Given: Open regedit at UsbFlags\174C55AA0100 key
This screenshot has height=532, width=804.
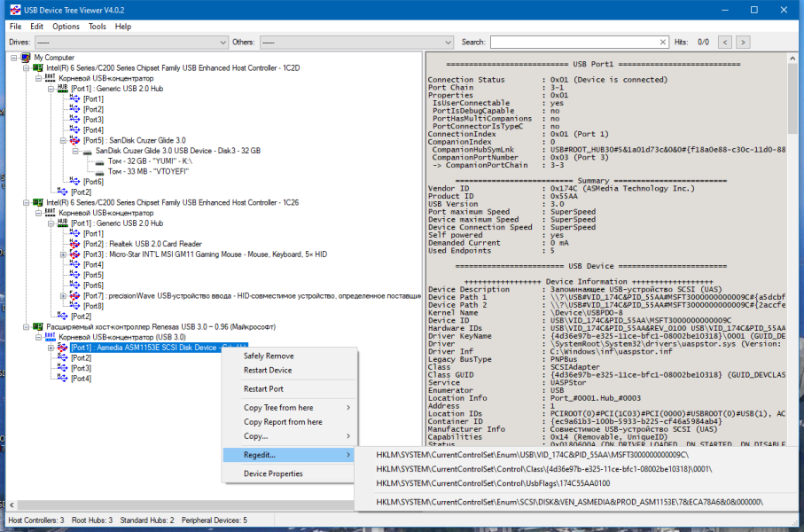Looking at the screenshot, I should click(x=493, y=483).
